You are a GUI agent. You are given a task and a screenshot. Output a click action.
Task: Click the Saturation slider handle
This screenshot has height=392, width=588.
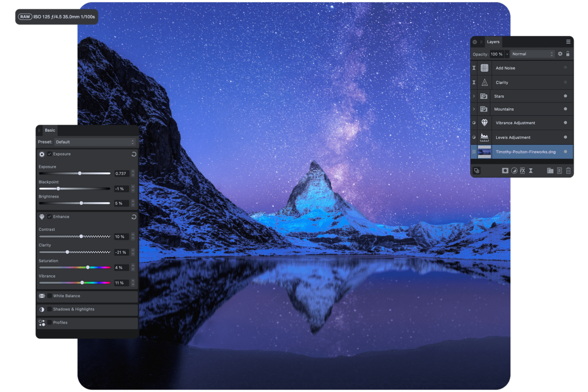(88, 267)
